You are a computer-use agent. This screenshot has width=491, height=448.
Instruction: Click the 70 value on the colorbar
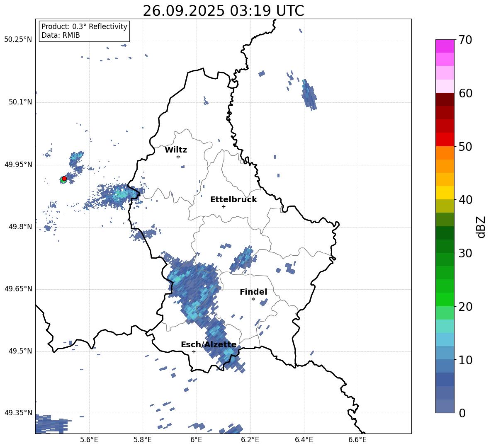465,40
